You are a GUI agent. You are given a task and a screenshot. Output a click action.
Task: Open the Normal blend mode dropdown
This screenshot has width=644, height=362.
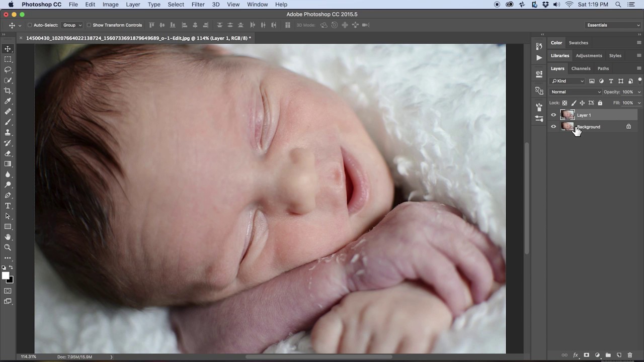tap(576, 92)
